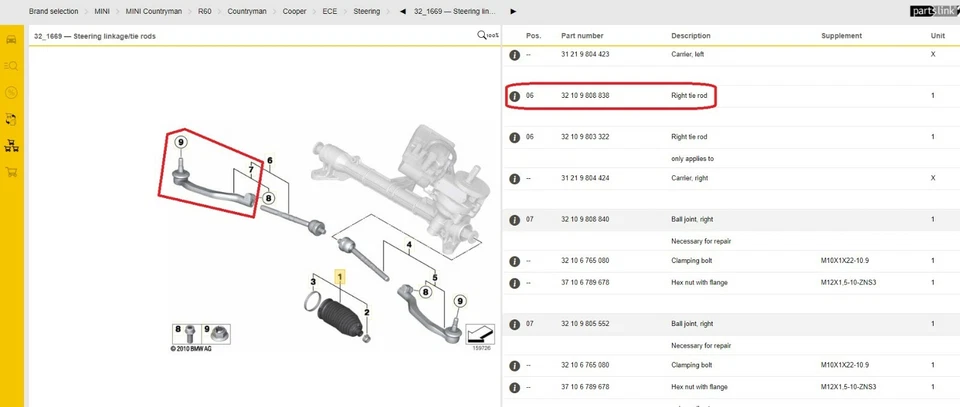Image resolution: width=960 pixels, height=407 pixels.
Task: Sort by Pos. column header
Action: click(x=533, y=35)
